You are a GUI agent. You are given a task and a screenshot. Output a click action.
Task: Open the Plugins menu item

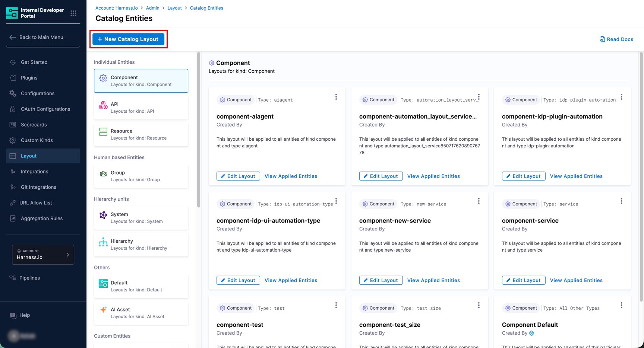point(29,78)
